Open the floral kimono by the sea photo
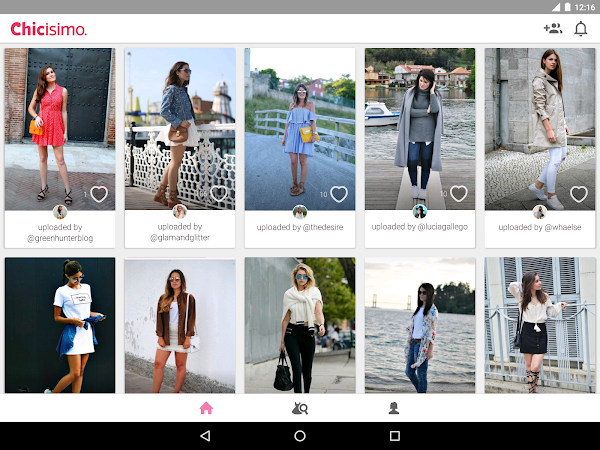The image size is (600, 450). [420, 325]
